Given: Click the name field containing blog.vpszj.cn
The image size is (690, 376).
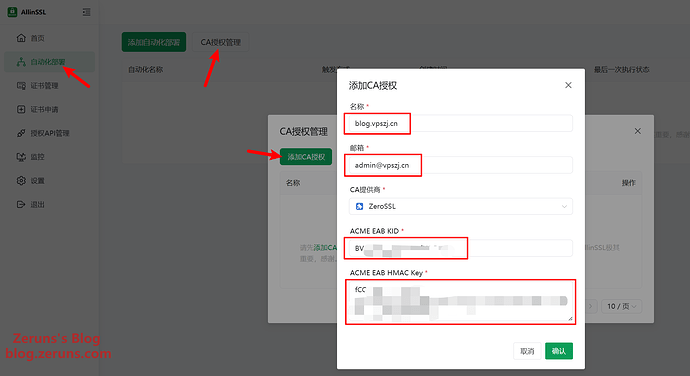Looking at the screenshot, I should (461, 123).
